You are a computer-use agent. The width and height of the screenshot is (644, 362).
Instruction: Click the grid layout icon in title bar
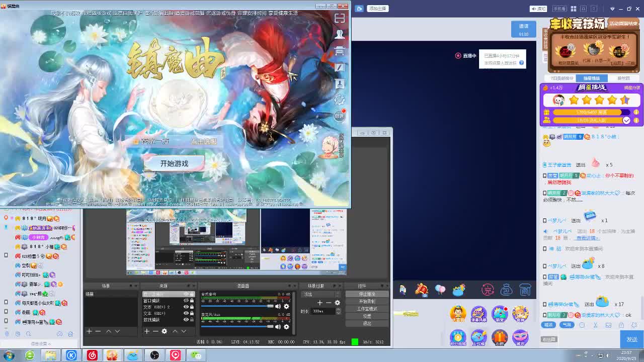pos(574,9)
